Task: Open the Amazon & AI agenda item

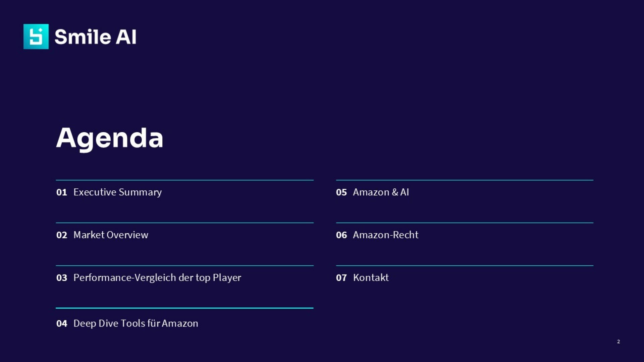Action: click(x=381, y=192)
